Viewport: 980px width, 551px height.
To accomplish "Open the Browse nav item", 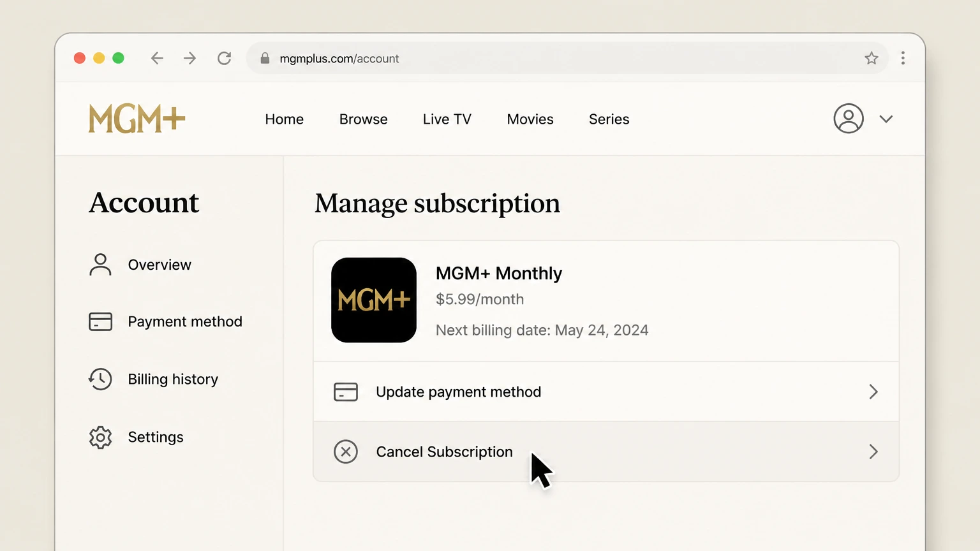I will [364, 119].
